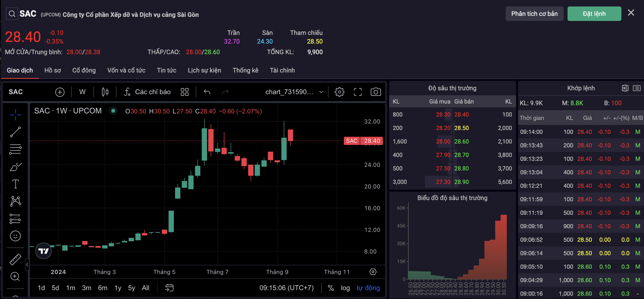Viewport: 644px width, 299px height.
Task: Toggle logarithmic scale with log
Action: (x=345, y=288)
